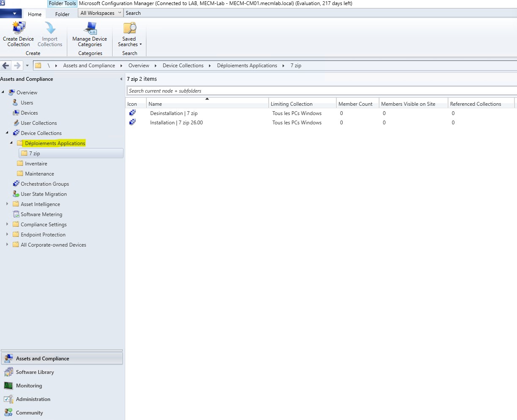
Task: Select Installation | 7 zip 26.00 row name
Action: pyautogui.click(x=176, y=123)
